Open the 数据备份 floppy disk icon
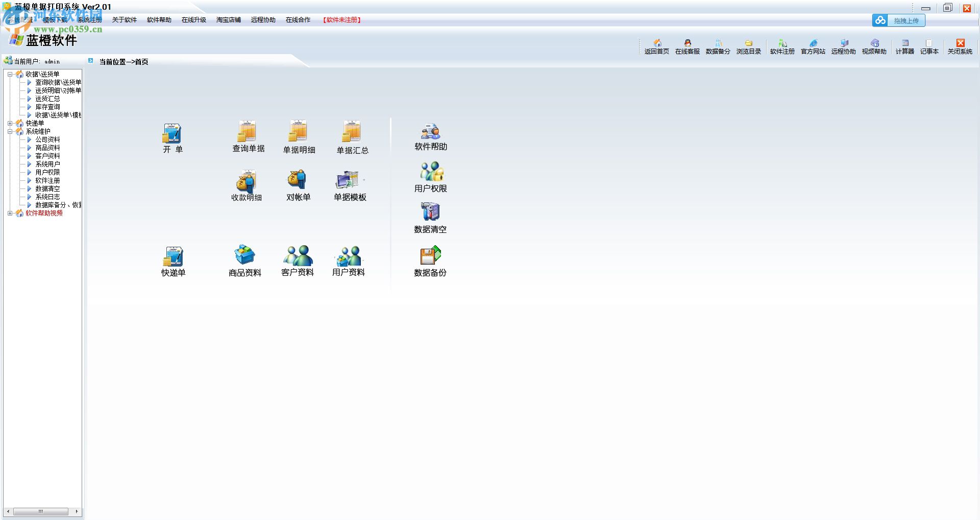The image size is (980, 520). pyautogui.click(x=430, y=262)
